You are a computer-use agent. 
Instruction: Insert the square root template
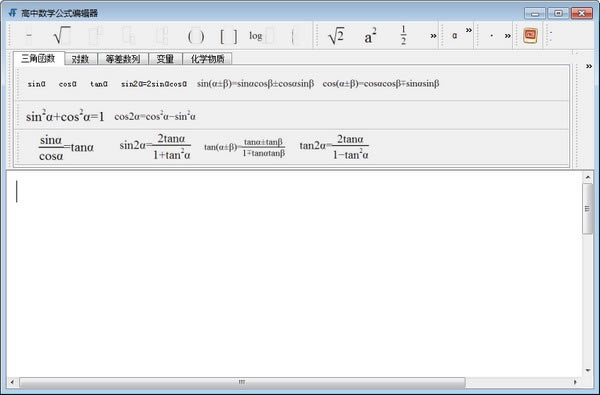(x=62, y=36)
